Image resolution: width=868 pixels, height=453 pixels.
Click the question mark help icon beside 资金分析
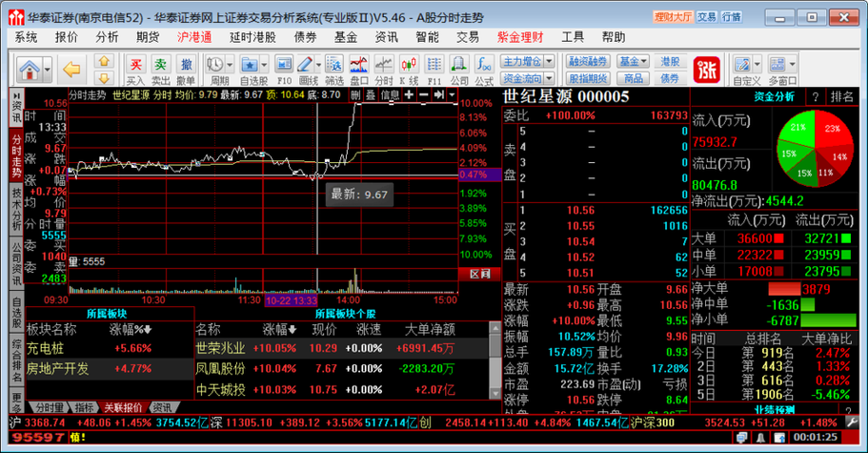pos(815,97)
